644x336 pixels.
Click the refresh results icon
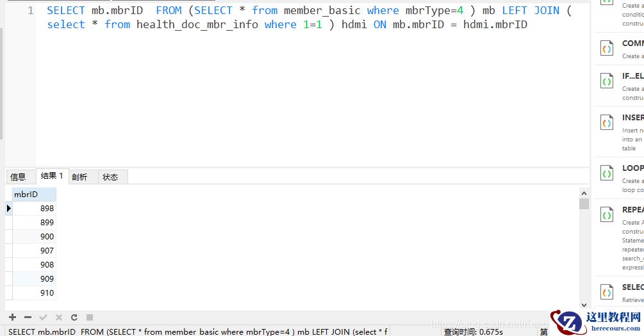point(74,317)
